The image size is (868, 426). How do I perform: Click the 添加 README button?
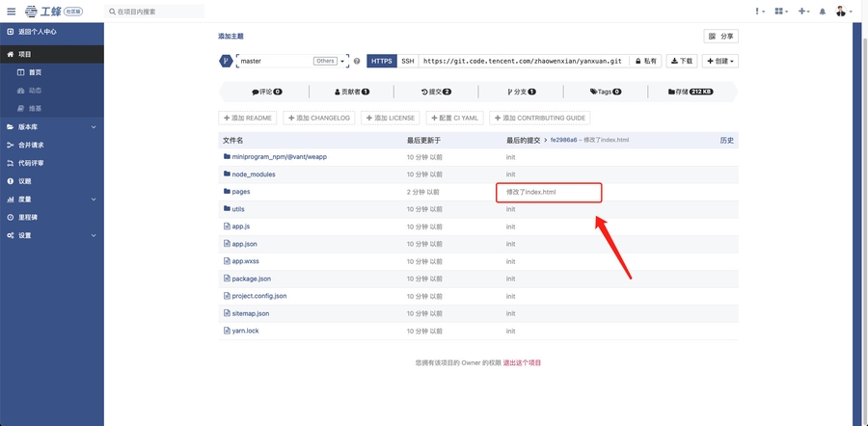coord(248,118)
